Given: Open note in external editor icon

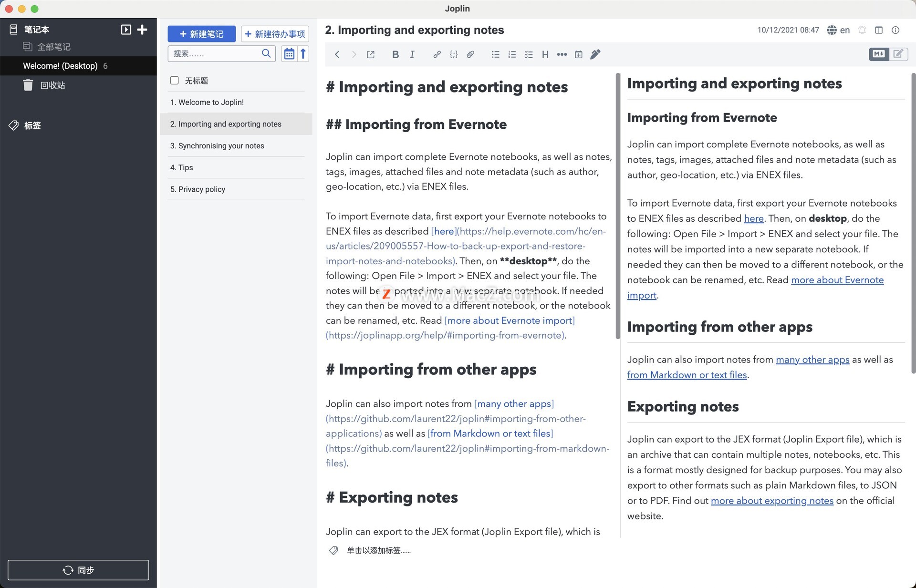Looking at the screenshot, I should pos(371,54).
